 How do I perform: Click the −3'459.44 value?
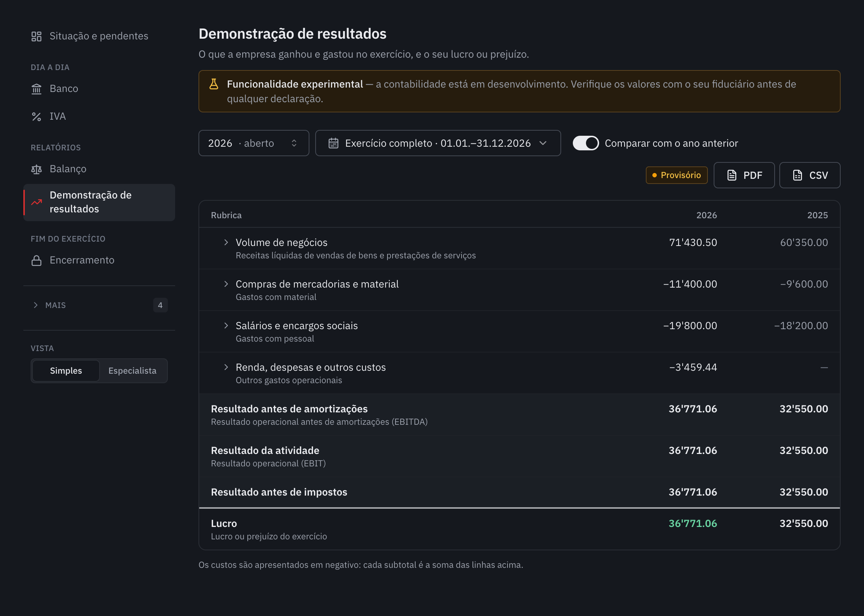(x=693, y=367)
